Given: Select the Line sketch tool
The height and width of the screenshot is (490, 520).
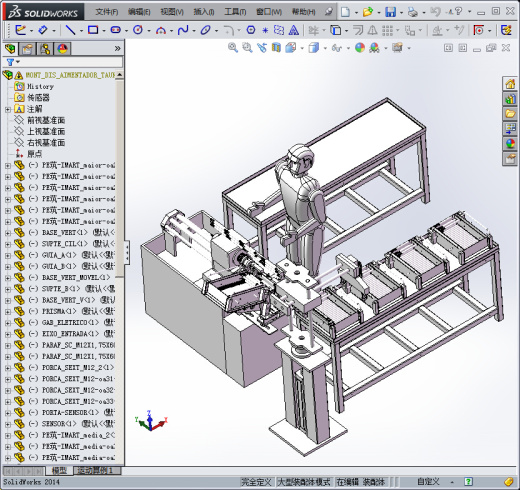Looking at the screenshot, I should [70, 30].
